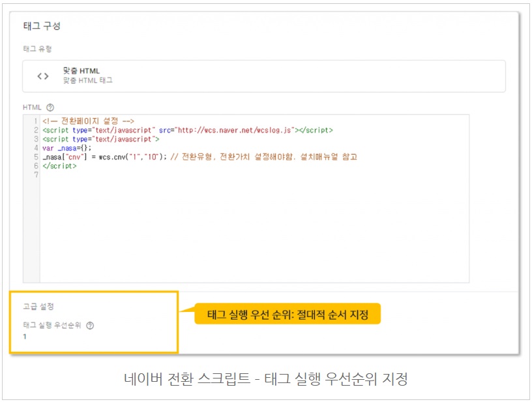This screenshot has width=532, height=402.
Task: Click code line 1 전환페이지 설정 comment
Action: pos(88,121)
